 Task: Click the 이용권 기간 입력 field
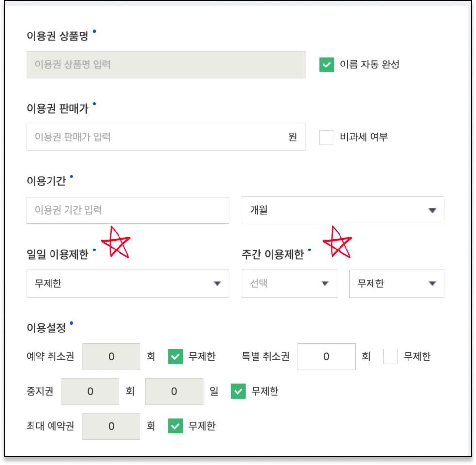point(128,210)
